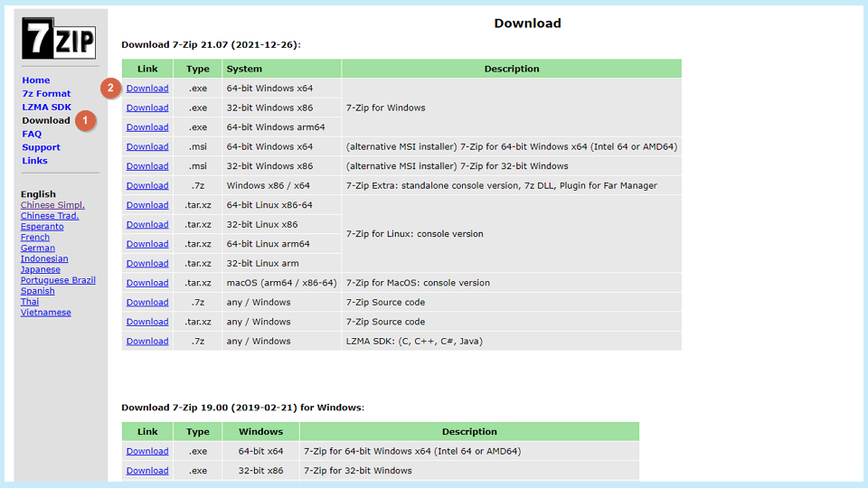Download .tar.xz for 32-bit Linux arm

(147, 263)
